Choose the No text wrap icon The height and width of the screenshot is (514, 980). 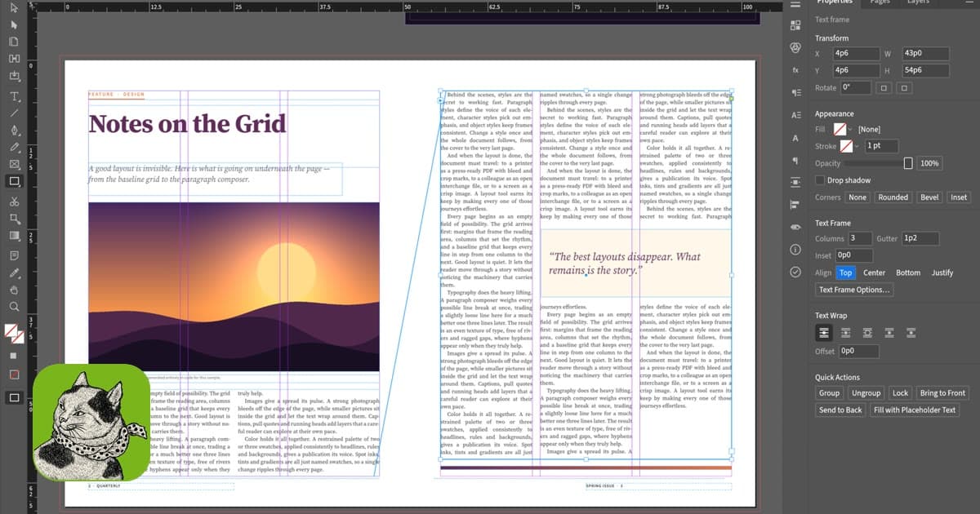point(825,333)
